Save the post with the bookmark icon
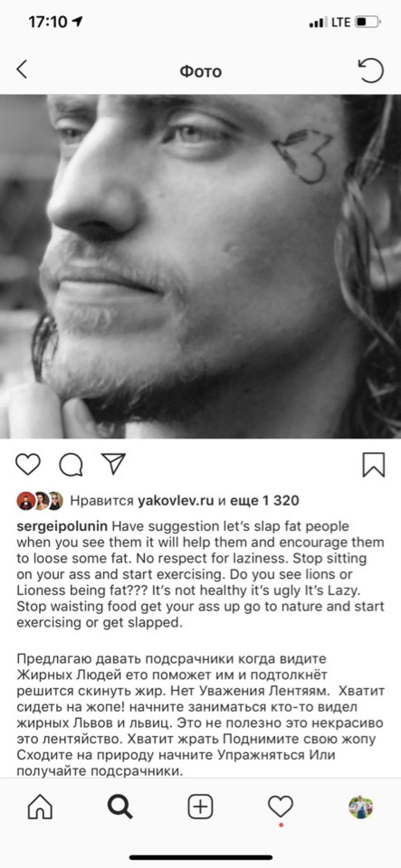Viewport: 401px width, 868px height. pyautogui.click(x=374, y=464)
